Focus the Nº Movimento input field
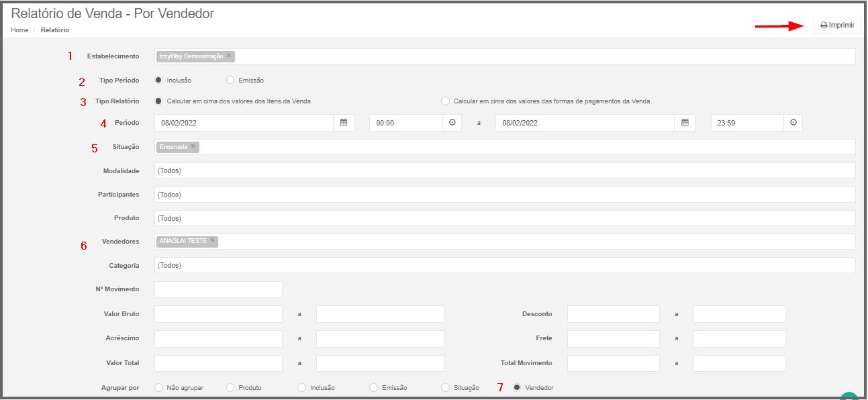Image resolution: width=868 pixels, height=400 pixels. (x=218, y=289)
